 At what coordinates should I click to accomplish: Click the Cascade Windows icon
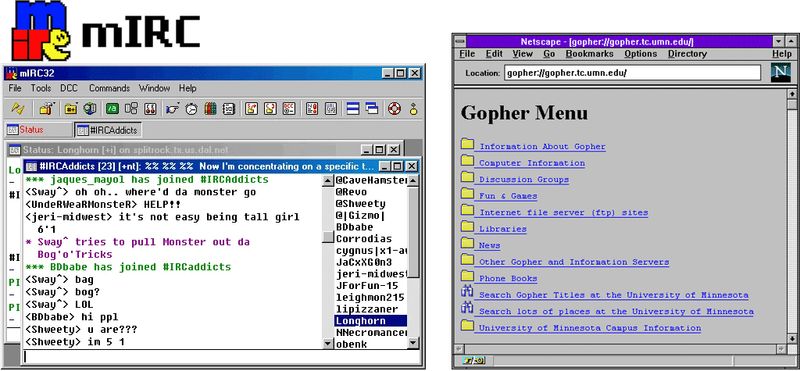372,108
